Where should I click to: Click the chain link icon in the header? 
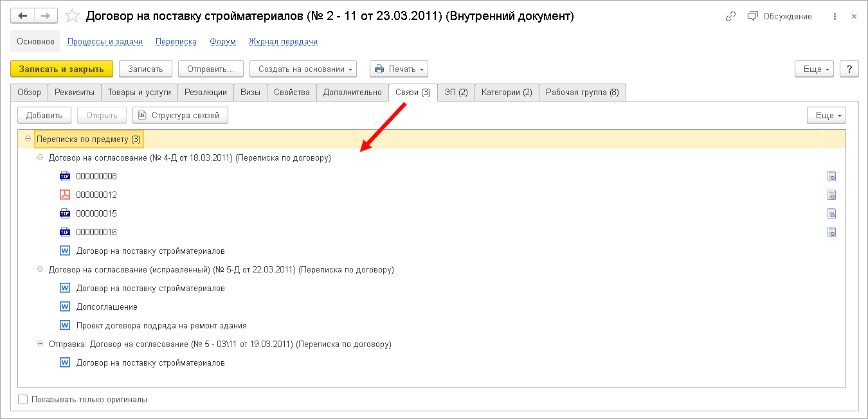[730, 16]
